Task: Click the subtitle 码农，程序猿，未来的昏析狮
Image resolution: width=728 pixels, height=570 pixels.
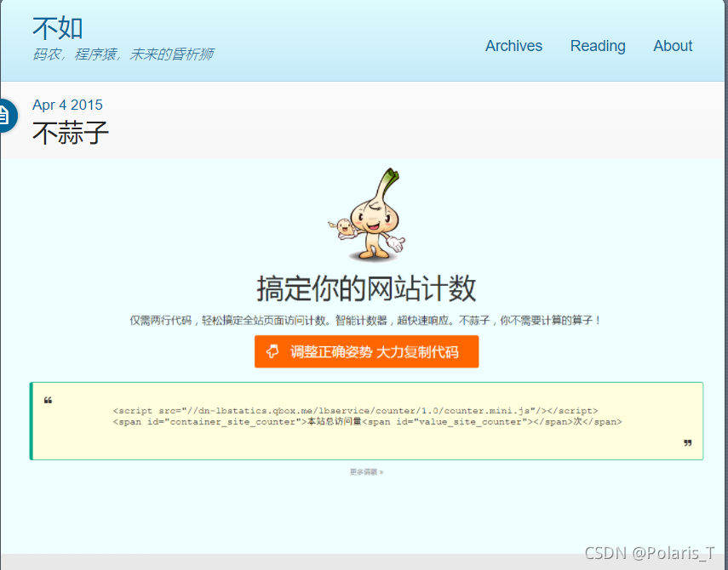Action: pyautogui.click(x=123, y=54)
